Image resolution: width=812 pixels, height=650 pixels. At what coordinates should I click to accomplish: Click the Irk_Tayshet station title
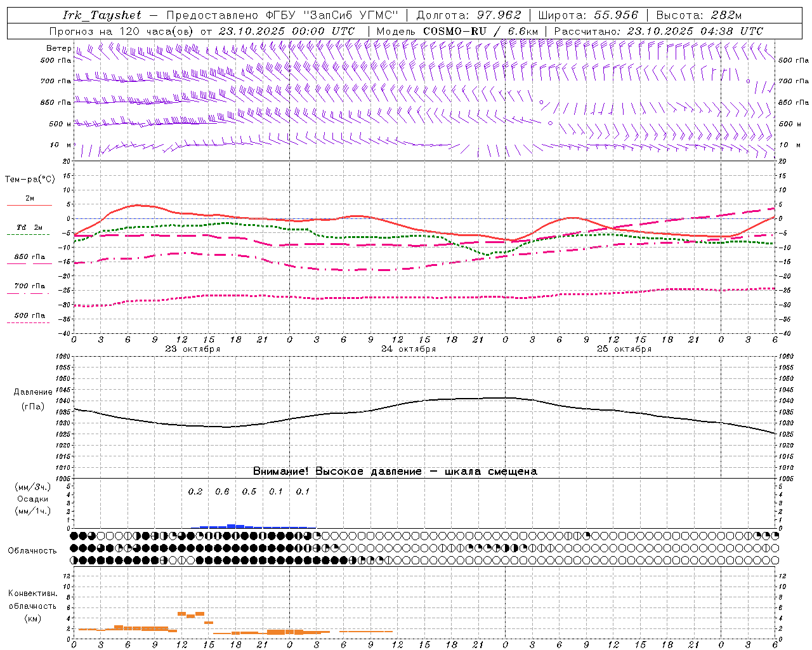click(x=101, y=15)
